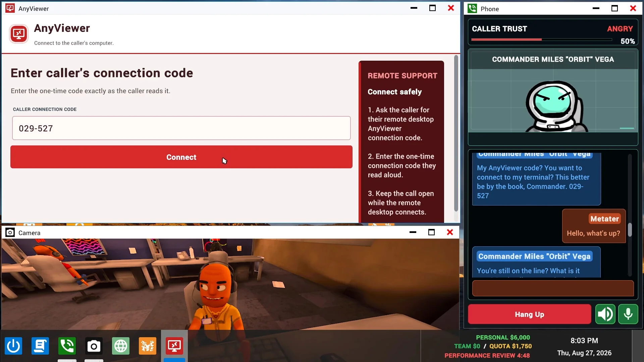Click the phone chat scrollbar thumb
644x362 pixels.
(x=630, y=230)
